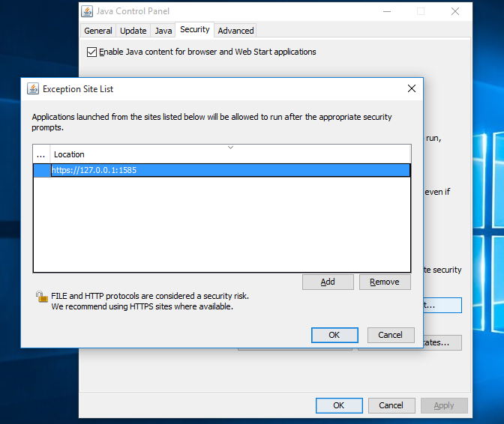Click Cancel in Java Control Panel window
This screenshot has width=504, height=424.
tap(391, 405)
